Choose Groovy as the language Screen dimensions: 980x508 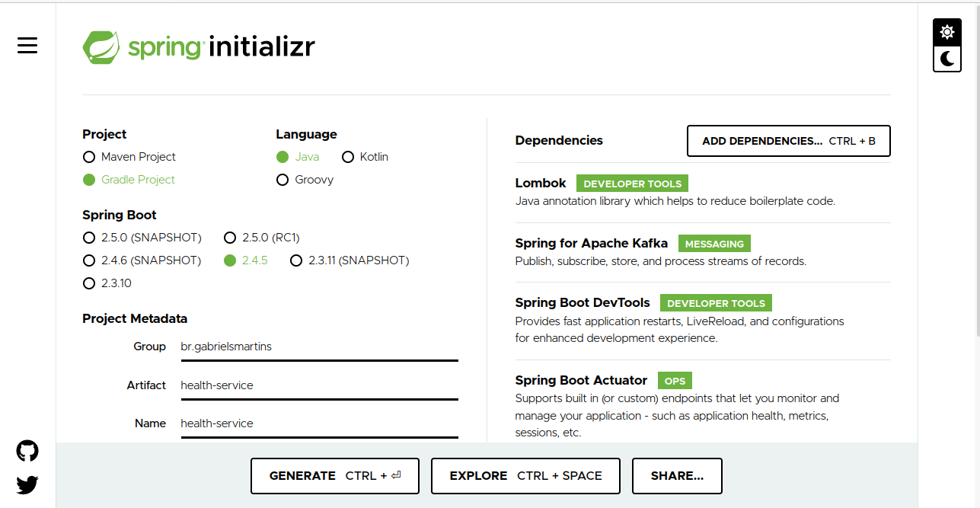(305, 180)
